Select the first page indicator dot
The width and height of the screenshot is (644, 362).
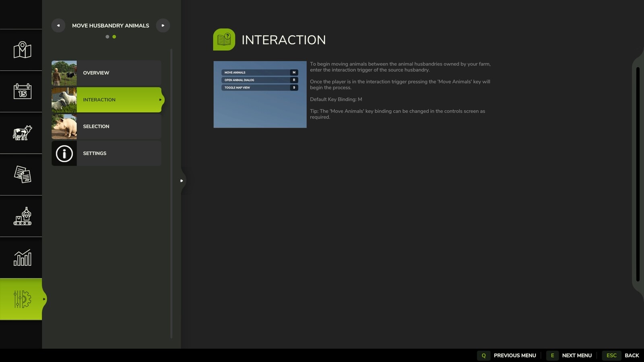[107, 37]
